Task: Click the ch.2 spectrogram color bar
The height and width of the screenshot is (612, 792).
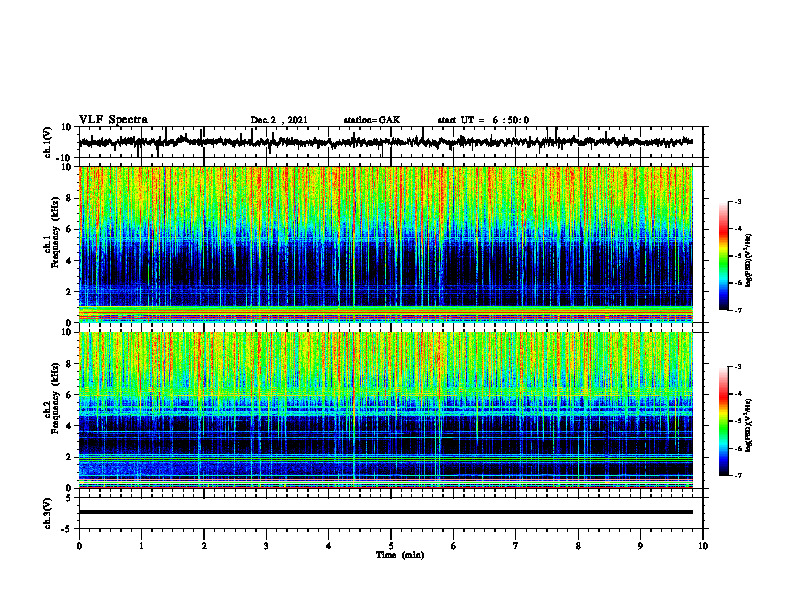Action: (723, 421)
